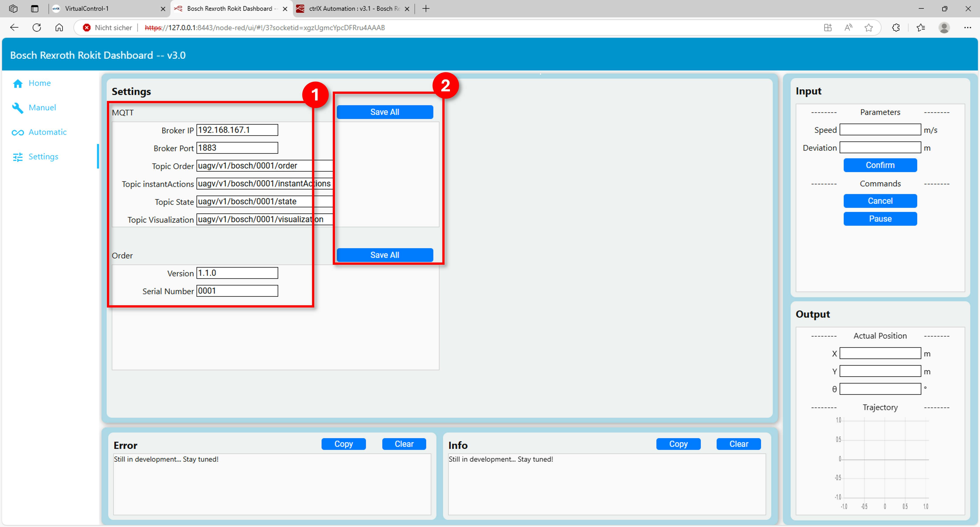Click the Speed input field
Viewport: 980px width, 527px height.
click(x=880, y=129)
